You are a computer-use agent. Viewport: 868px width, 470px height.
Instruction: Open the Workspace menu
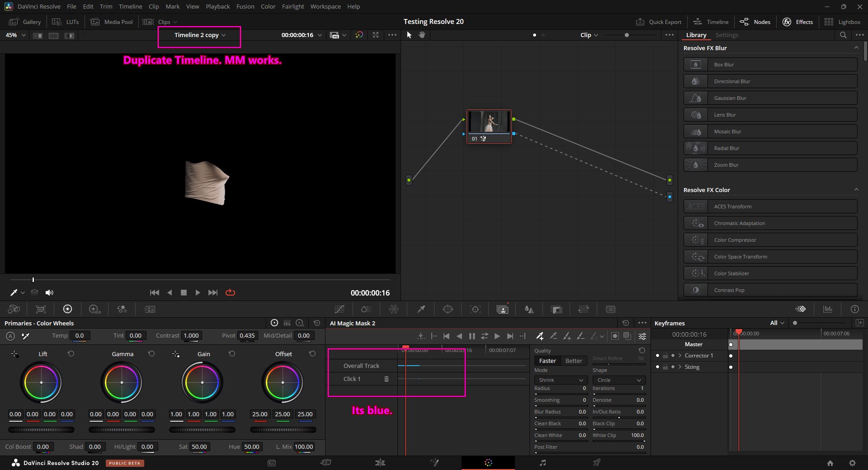pos(325,6)
